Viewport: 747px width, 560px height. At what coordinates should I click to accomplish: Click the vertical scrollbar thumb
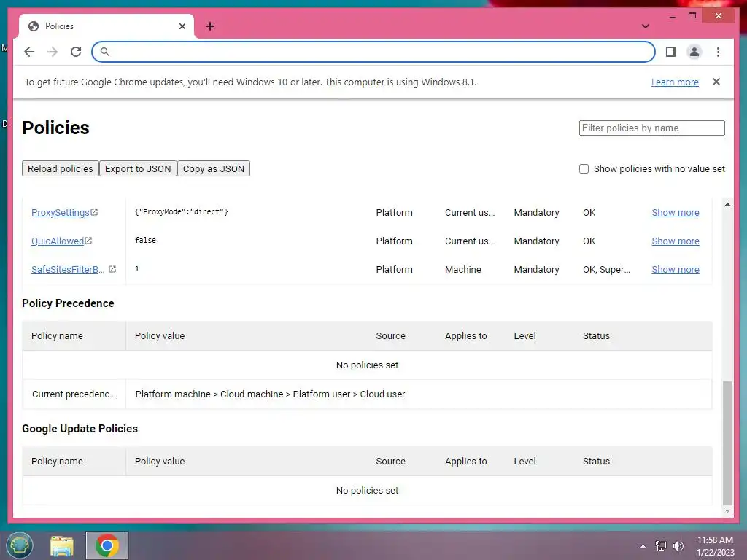click(727, 443)
